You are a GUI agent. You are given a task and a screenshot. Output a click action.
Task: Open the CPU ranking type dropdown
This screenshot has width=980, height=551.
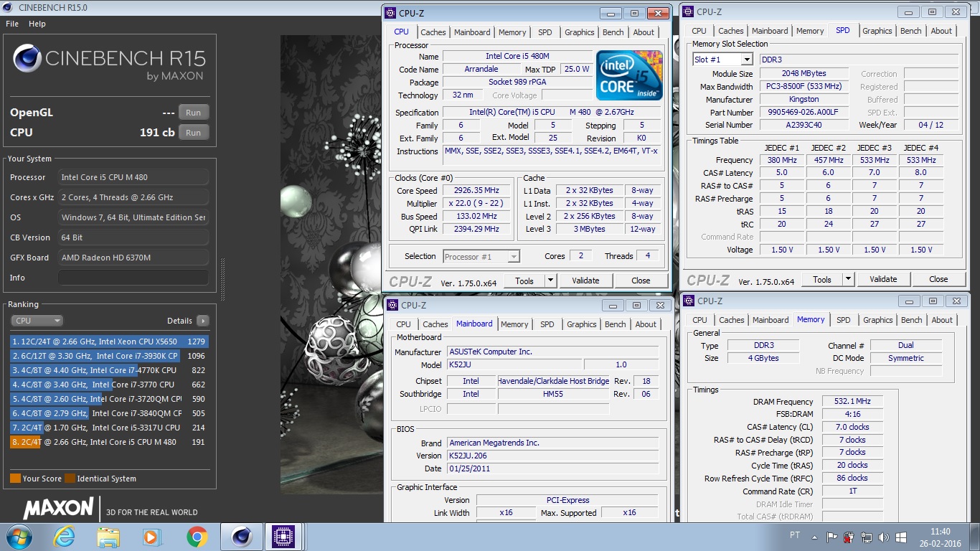(x=37, y=321)
